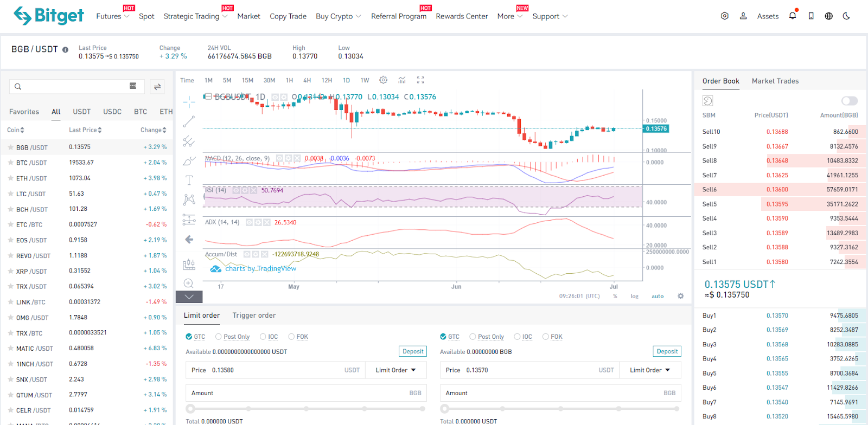Image resolution: width=868 pixels, height=425 pixels.
Task: Click Deposit in the buy form
Action: [x=413, y=351]
